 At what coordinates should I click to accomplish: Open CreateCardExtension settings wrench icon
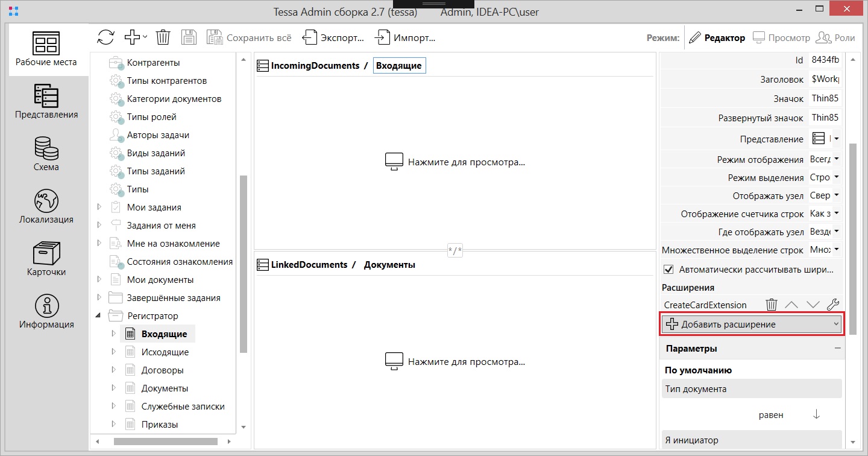coord(833,305)
